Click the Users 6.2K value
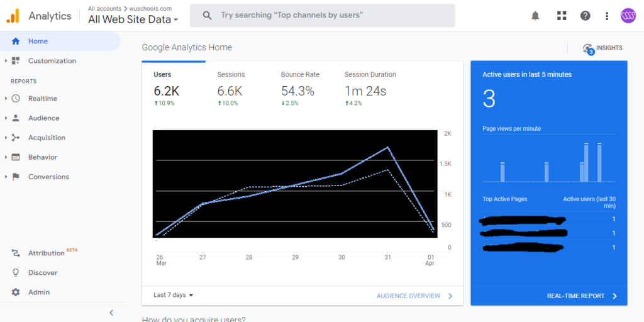This screenshot has width=644, height=322. pos(166,91)
